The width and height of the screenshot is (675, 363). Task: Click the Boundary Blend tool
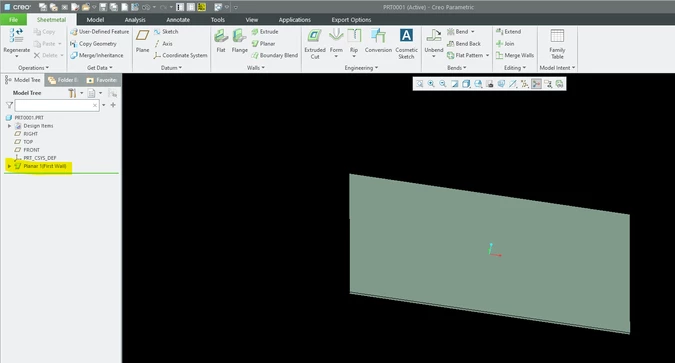tap(275, 55)
